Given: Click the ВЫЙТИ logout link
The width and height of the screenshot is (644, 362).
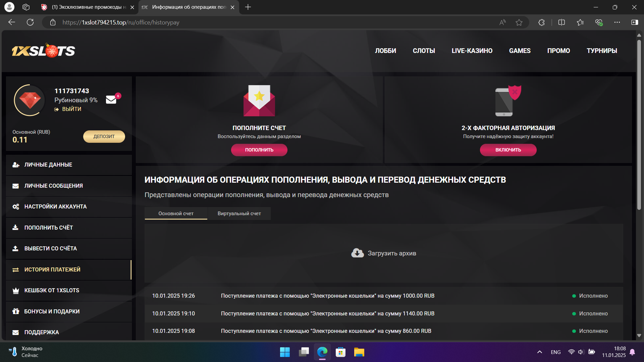Looking at the screenshot, I should tap(72, 109).
